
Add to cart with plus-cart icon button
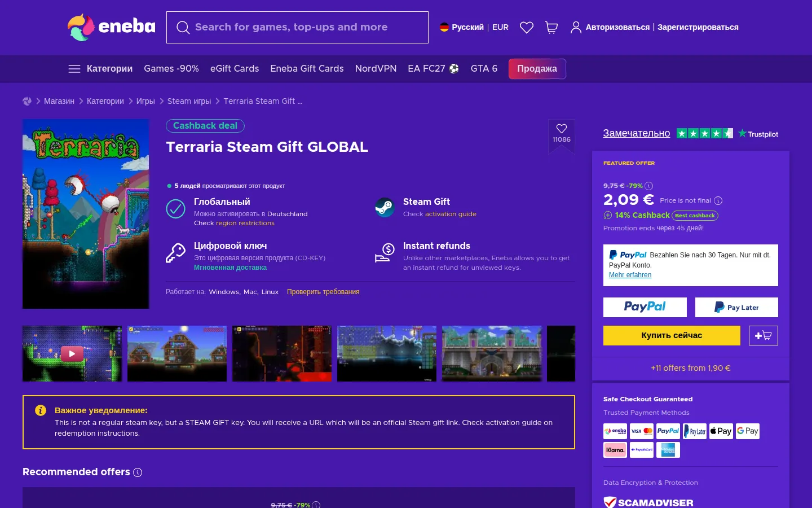click(x=764, y=335)
